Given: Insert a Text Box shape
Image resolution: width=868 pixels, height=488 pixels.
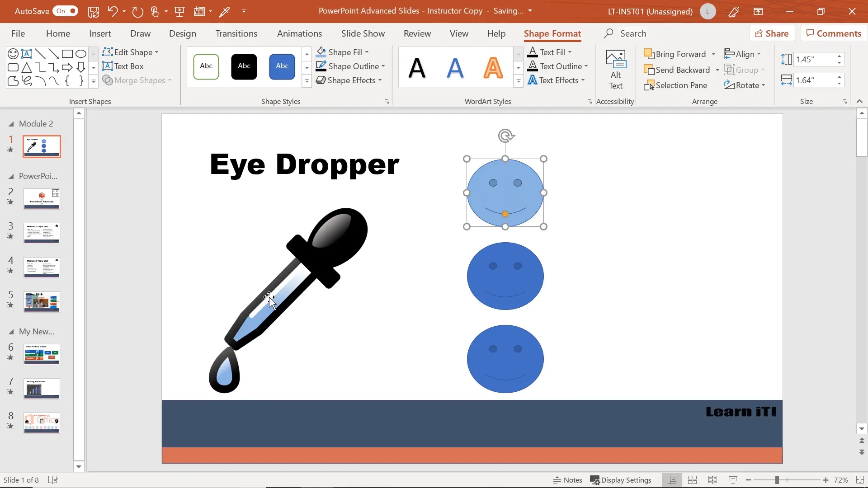Looking at the screenshot, I should pos(123,66).
